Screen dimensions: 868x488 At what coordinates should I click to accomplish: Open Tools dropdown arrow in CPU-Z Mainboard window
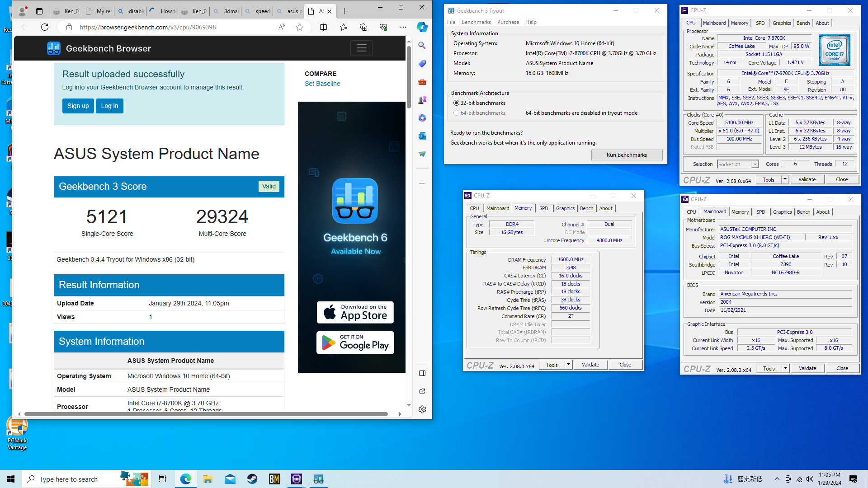[786, 368]
